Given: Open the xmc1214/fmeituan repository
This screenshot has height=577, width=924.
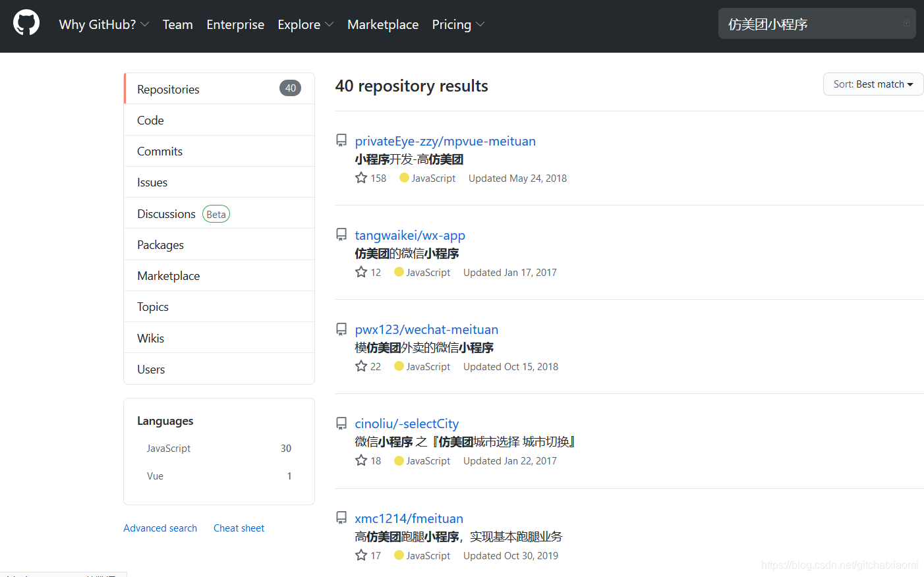Looking at the screenshot, I should point(409,518).
